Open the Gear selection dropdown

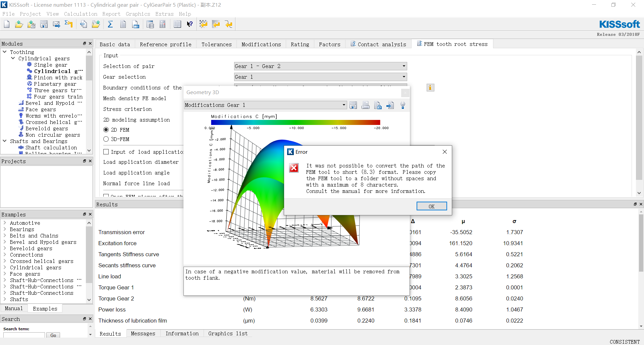pyautogui.click(x=320, y=77)
